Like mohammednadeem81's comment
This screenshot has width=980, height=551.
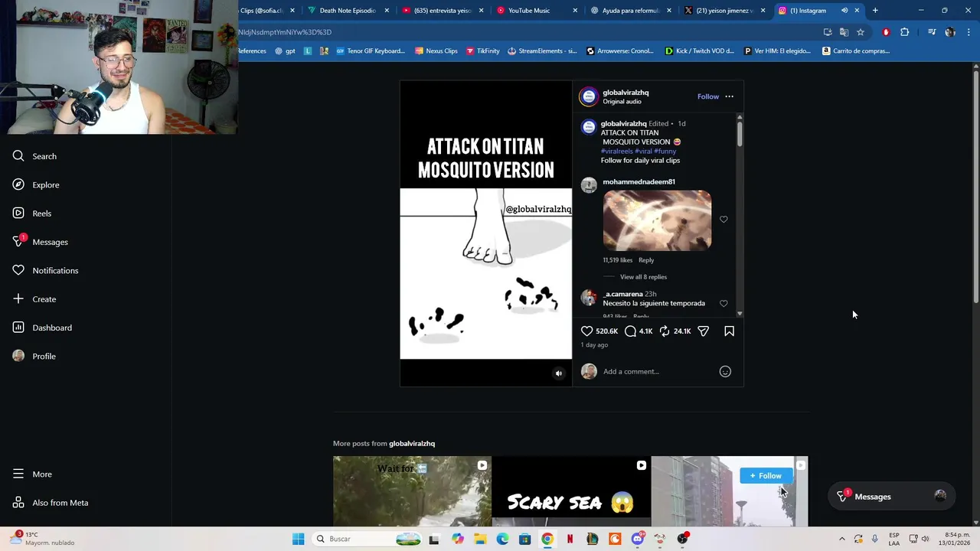[724, 219]
